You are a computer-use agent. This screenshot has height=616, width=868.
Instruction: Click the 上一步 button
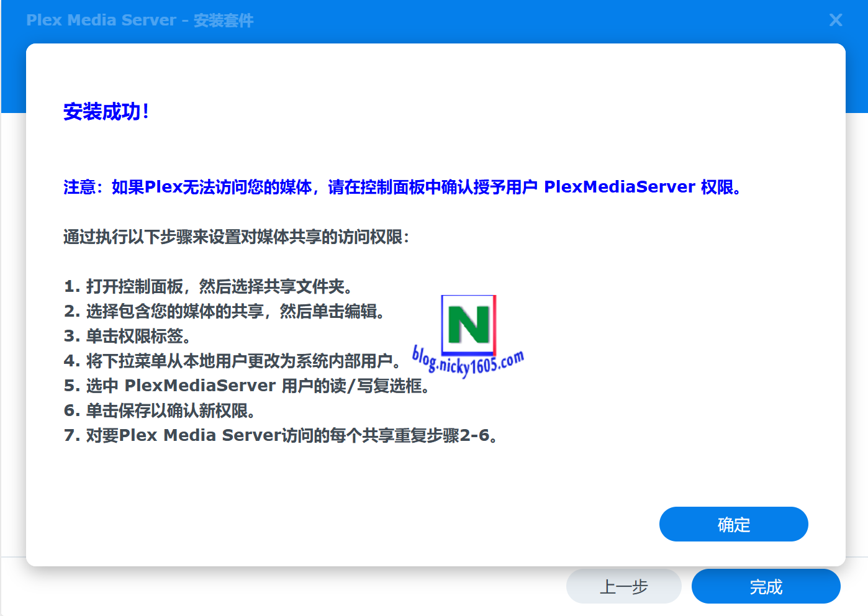click(x=623, y=586)
